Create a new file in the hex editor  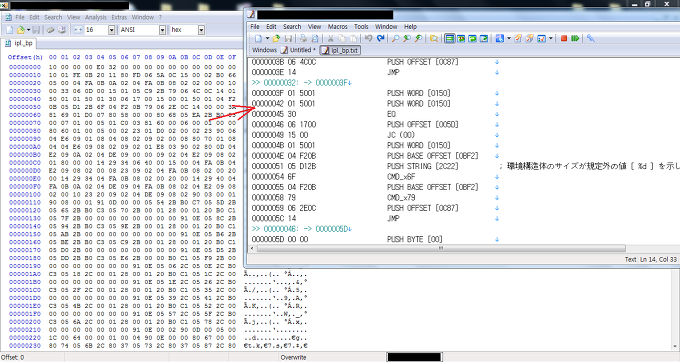point(9,30)
